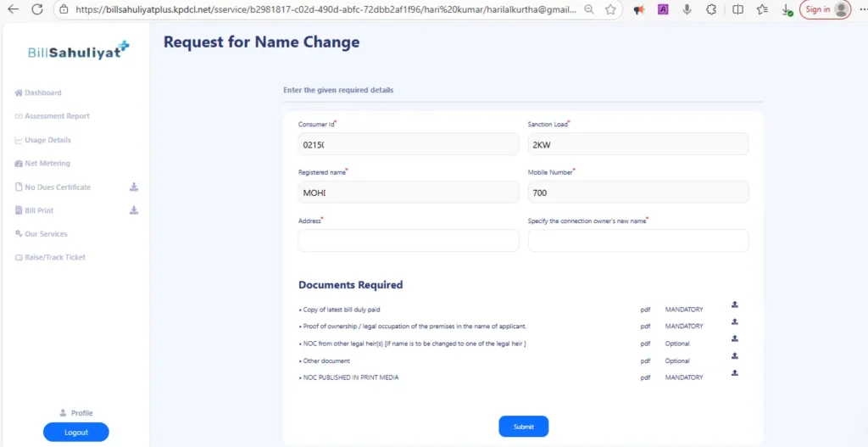Click connection owner's new name field
The height and width of the screenshot is (447, 868).
pyautogui.click(x=638, y=241)
